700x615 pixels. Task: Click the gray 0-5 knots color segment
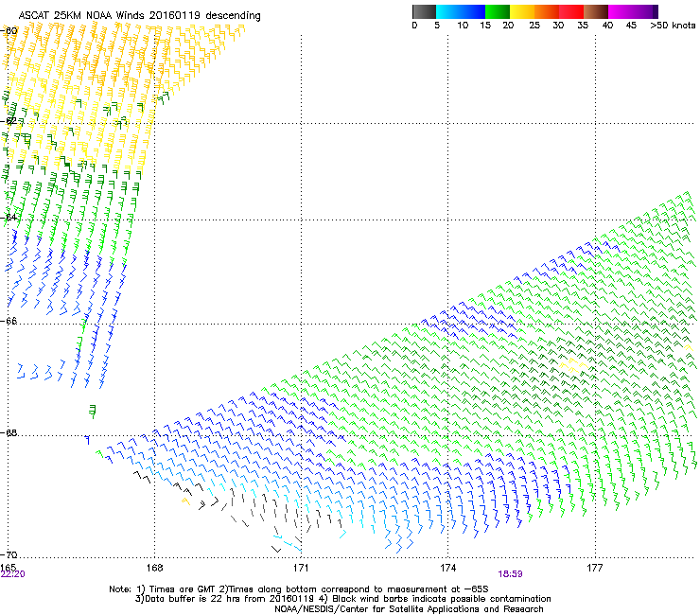pos(424,11)
